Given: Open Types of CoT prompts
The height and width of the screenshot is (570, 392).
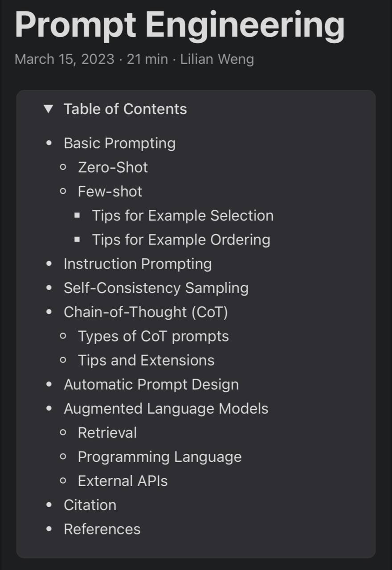Looking at the screenshot, I should pyautogui.click(x=153, y=336).
